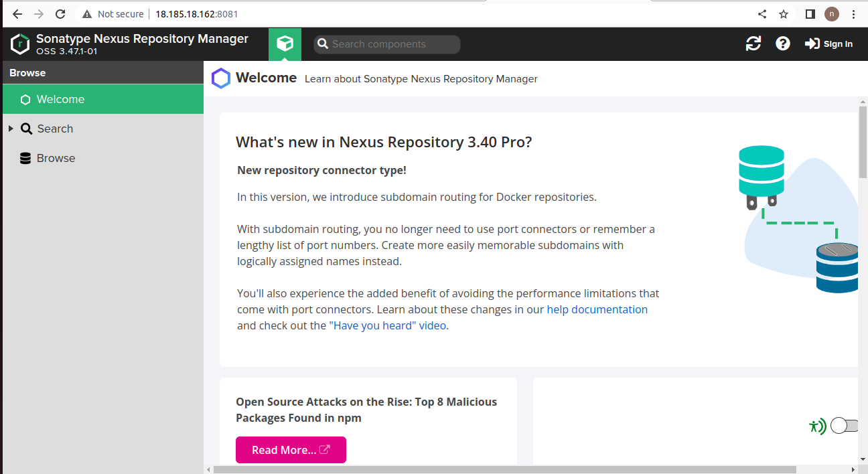Click the search components magnifier icon
Image resolution: width=868 pixels, height=474 pixels.
click(x=323, y=44)
